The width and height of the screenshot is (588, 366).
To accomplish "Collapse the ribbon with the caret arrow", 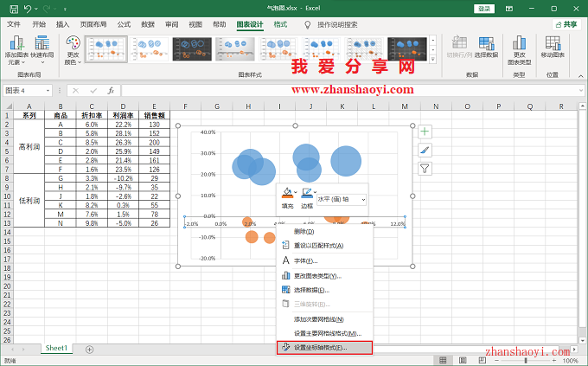I will [581, 76].
